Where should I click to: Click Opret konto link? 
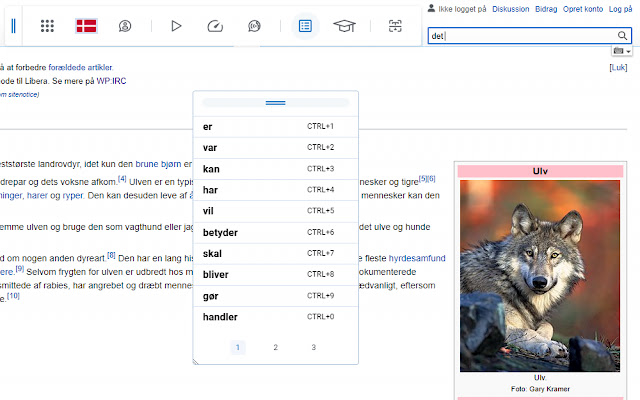click(583, 9)
